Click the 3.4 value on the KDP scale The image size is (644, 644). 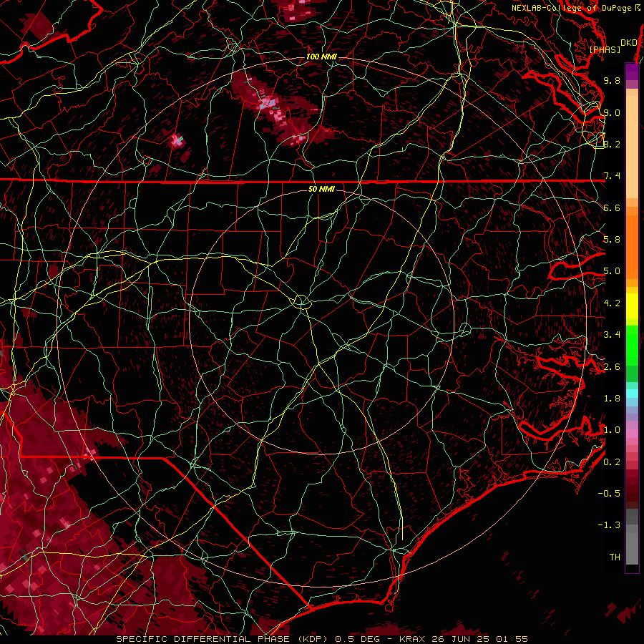[x=612, y=335]
